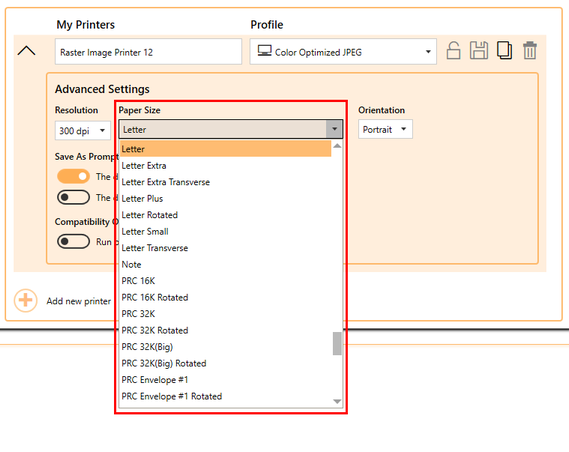
Task: Click the Paper Size Letter combo box
Action: coord(231,129)
